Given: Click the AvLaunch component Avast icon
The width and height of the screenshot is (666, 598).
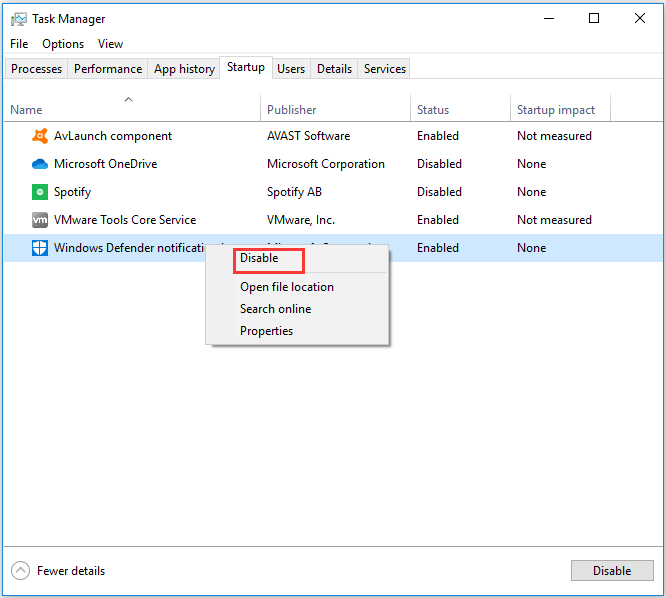Looking at the screenshot, I should tap(40, 136).
